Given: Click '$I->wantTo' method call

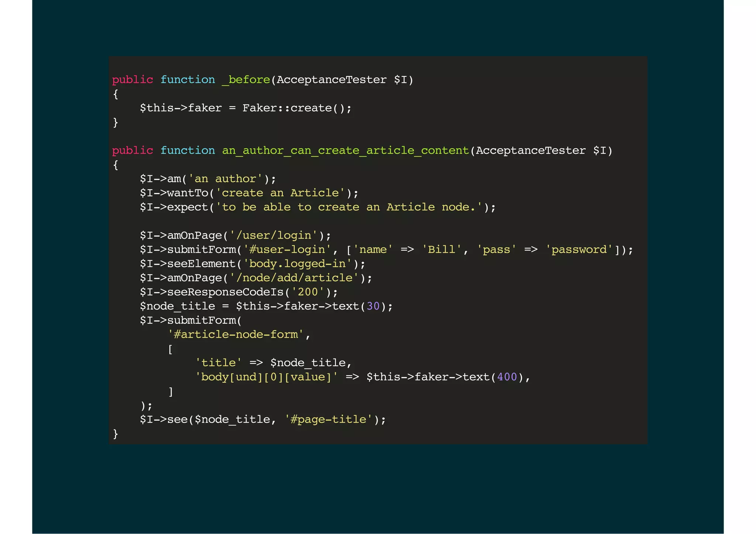Looking at the screenshot, I should click(x=174, y=193).
